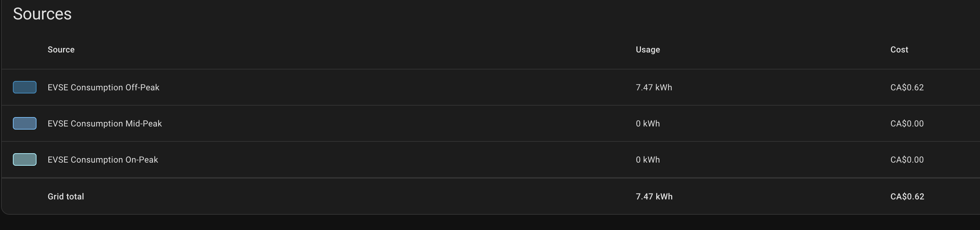Open the EVSE Consumption Mid-Peak source

click(x=105, y=124)
